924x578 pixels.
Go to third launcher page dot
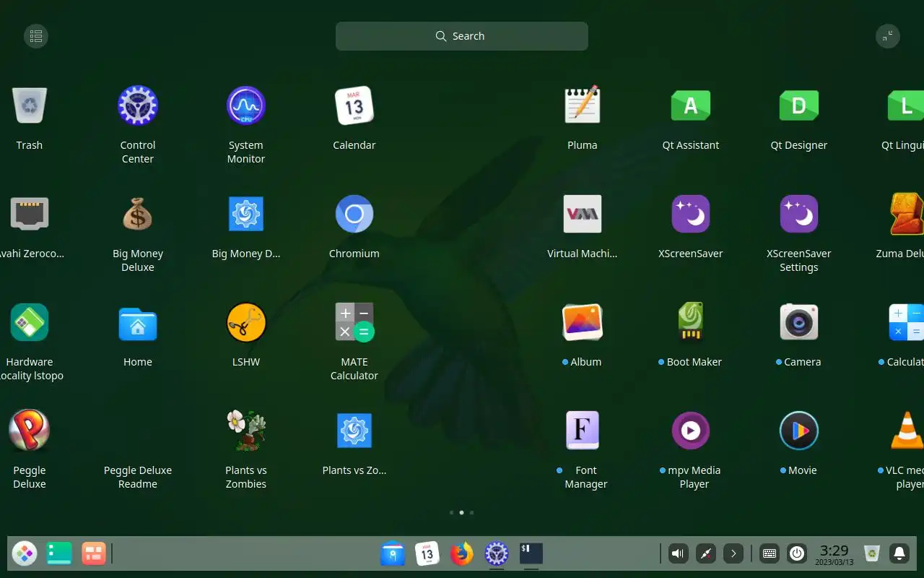click(x=471, y=513)
